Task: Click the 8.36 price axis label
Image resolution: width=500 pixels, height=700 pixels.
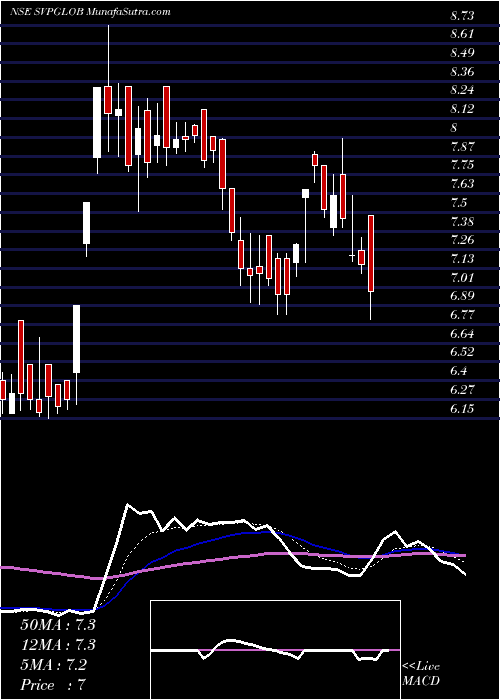Action: [x=462, y=72]
